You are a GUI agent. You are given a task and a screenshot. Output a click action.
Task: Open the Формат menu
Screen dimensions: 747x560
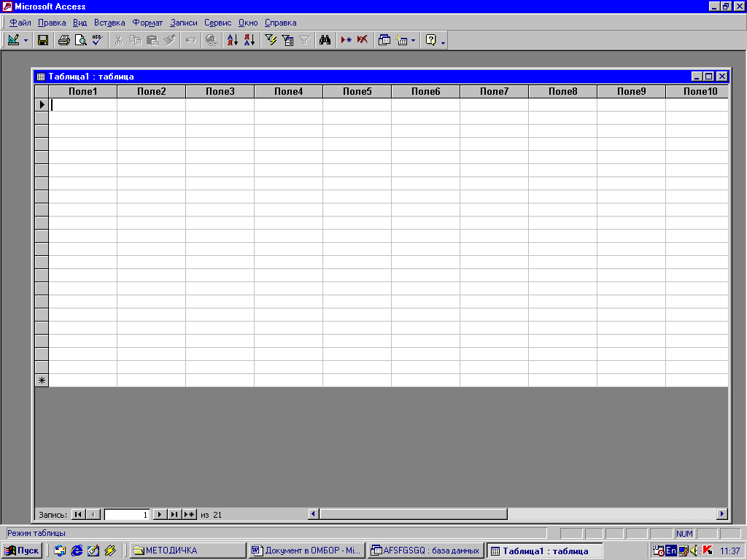tap(147, 23)
